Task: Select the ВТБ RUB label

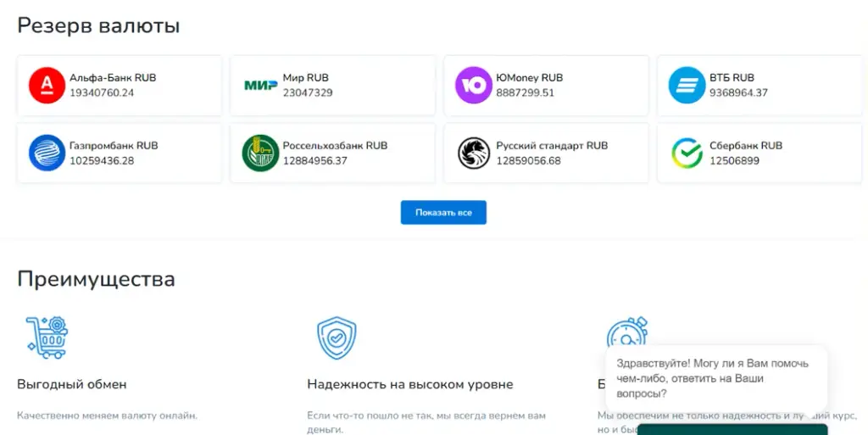Action: coord(732,78)
